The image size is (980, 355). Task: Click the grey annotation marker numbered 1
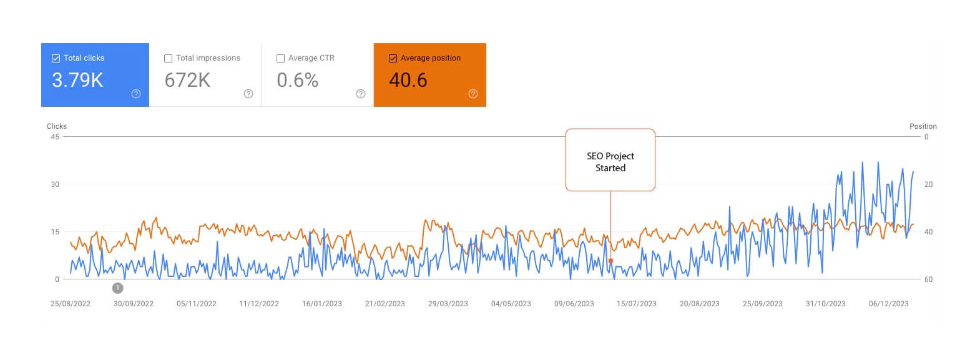(x=117, y=288)
